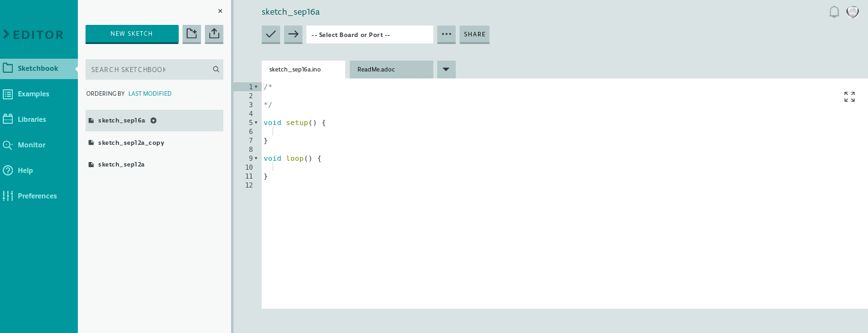Open the three-dots more options menu
The width and height of the screenshot is (868, 333).
[x=446, y=34]
